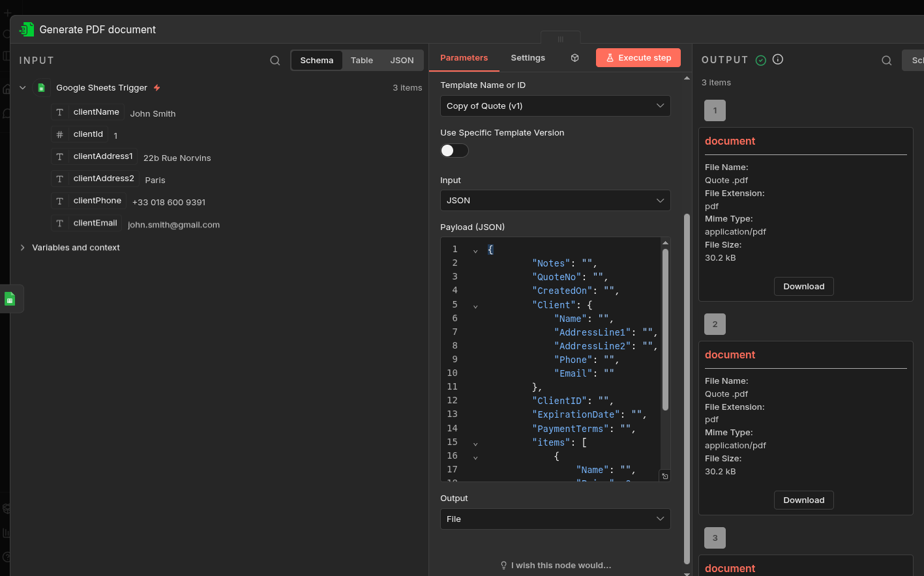Click the number type icon beside clientId
Screen dimensions: 924x576
pyautogui.click(x=58, y=134)
